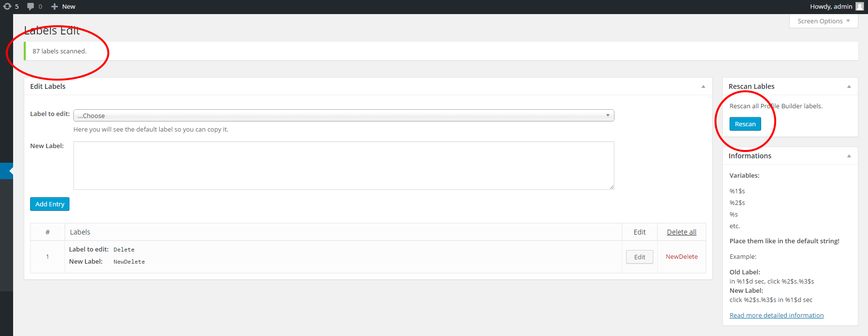Open Read more detailed information link
This screenshot has width=868, height=336.
tap(777, 315)
